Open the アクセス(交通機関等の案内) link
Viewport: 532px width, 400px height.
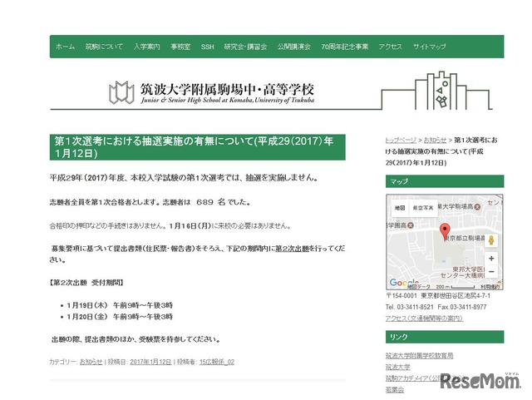point(424,319)
